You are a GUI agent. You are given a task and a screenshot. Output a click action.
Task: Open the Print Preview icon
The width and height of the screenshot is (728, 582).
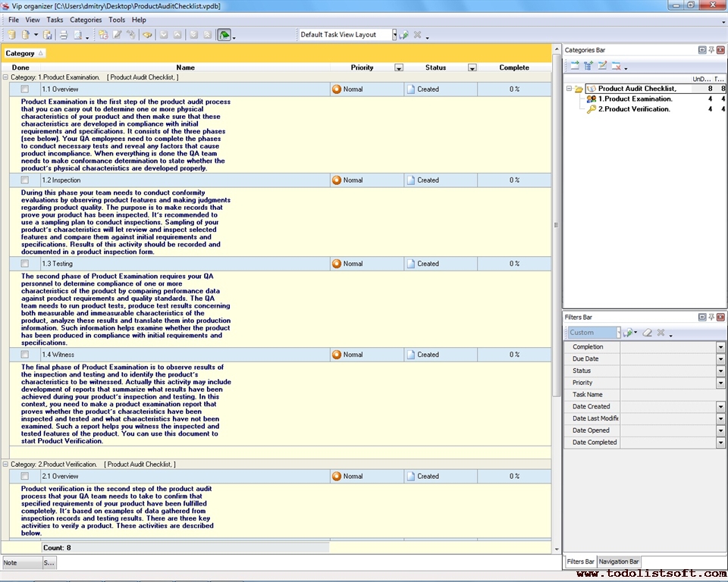click(77, 34)
